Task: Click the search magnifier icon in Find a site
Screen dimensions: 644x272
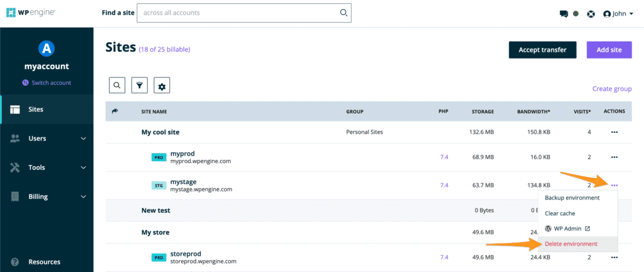Action: [x=343, y=13]
